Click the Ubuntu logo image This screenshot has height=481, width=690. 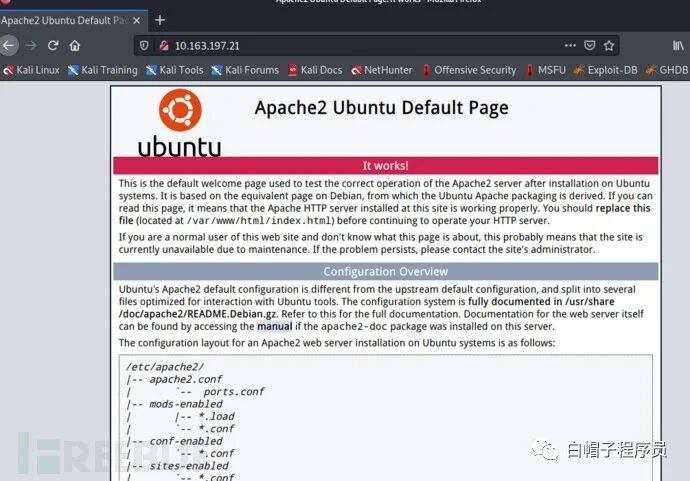point(180,123)
